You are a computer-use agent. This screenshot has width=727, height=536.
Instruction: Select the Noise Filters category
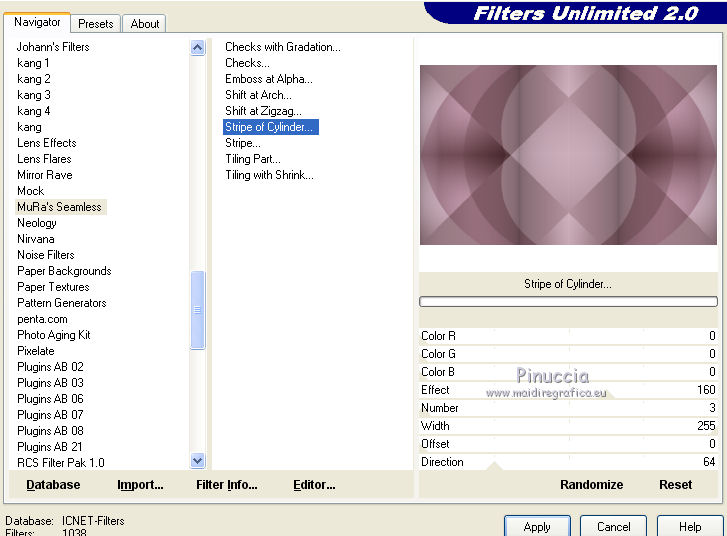tap(45, 255)
